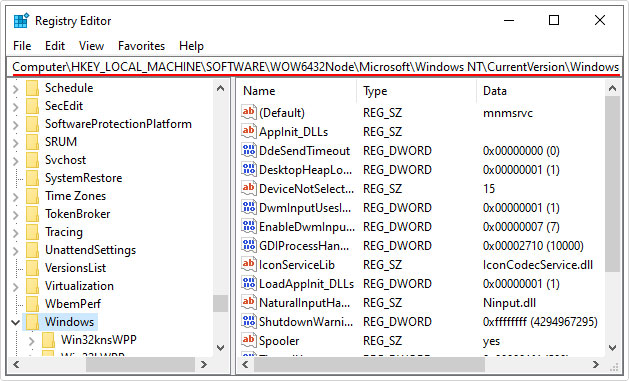Viewport: 629px width, 381px height.
Task: Click the '0x00000007 (7)' data value
Action: [x=521, y=227]
